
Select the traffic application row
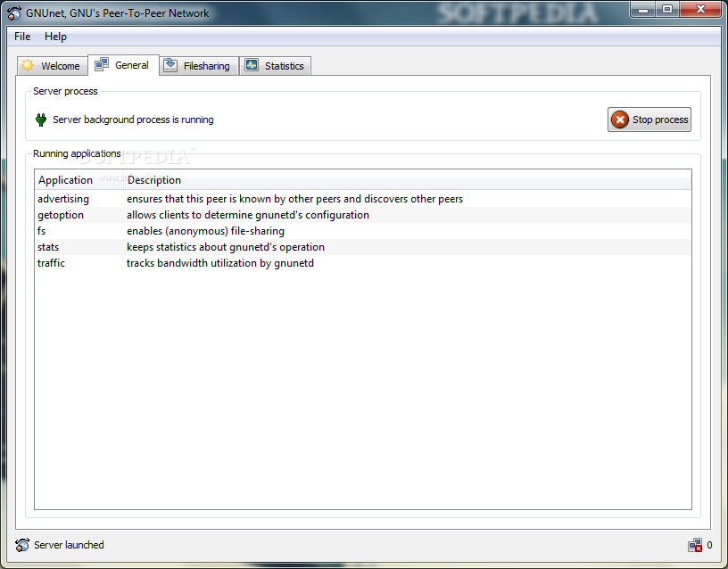(362, 263)
